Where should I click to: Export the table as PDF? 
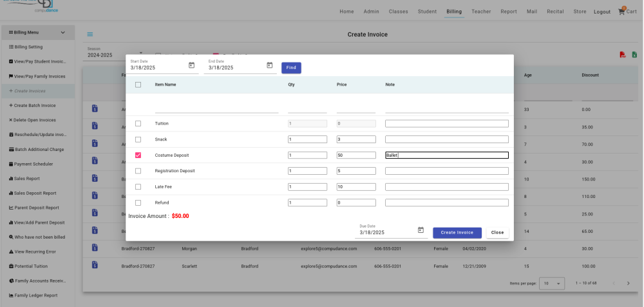tap(623, 55)
